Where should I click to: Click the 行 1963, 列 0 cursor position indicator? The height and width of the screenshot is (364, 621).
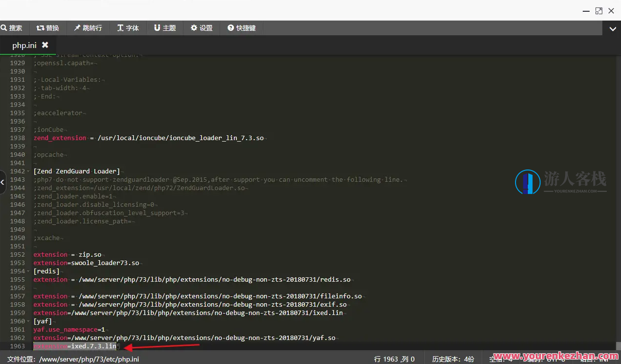point(394,359)
